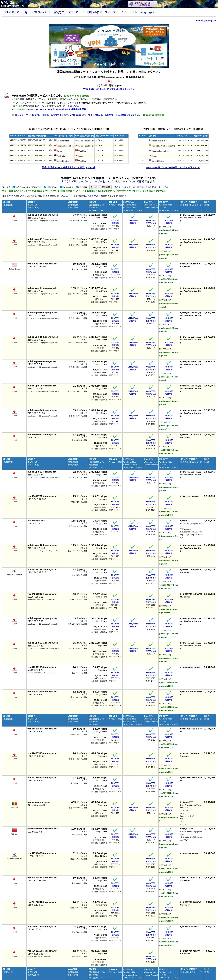Click SSL-VPN checkmark for vpn189627904
This screenshot has width=218, height=980.
115,928
